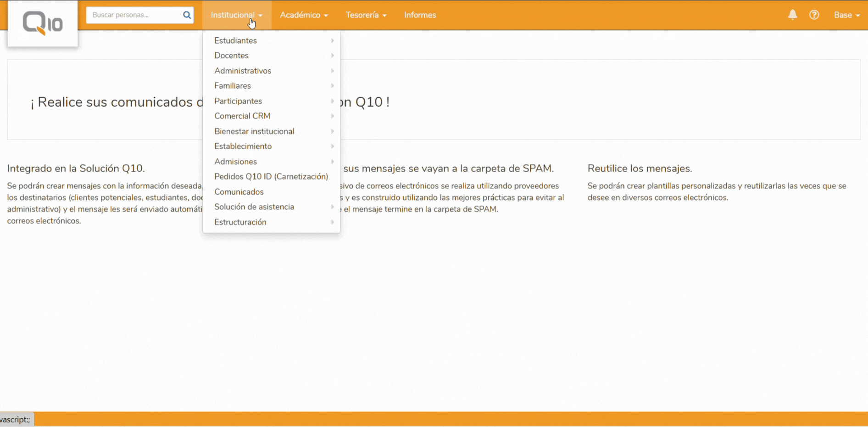Select Establecimiento from the Institucional menu
Screen dimensions: 868x427
pos(243,146)
